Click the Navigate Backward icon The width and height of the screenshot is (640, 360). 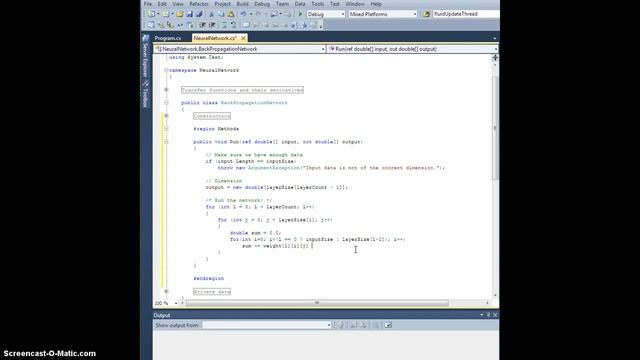click(273, 14)
